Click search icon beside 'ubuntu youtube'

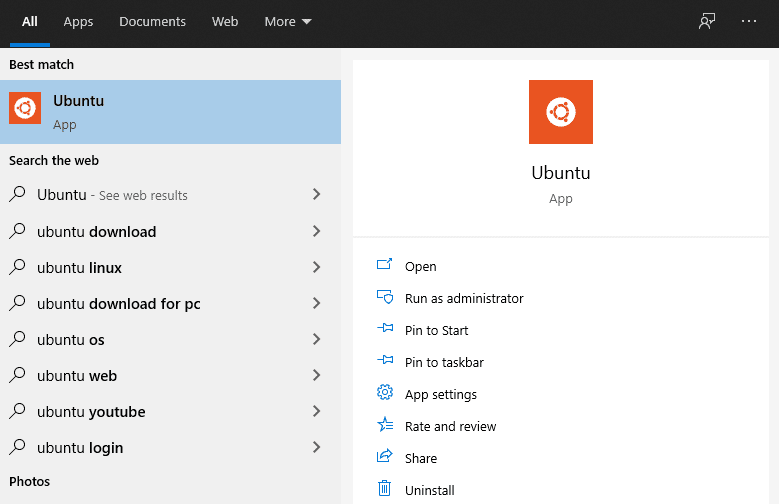tap(17, 411)
